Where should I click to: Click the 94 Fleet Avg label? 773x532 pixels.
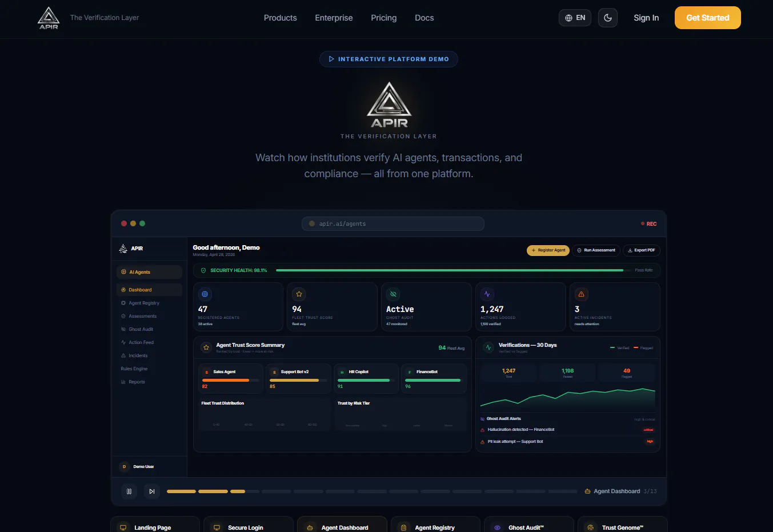click(x=451, y=348)
